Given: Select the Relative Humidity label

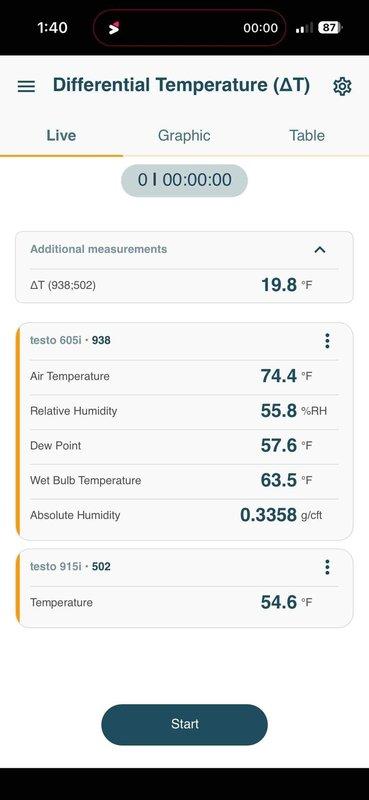Looking at the screenshot, I should [73, 411].
